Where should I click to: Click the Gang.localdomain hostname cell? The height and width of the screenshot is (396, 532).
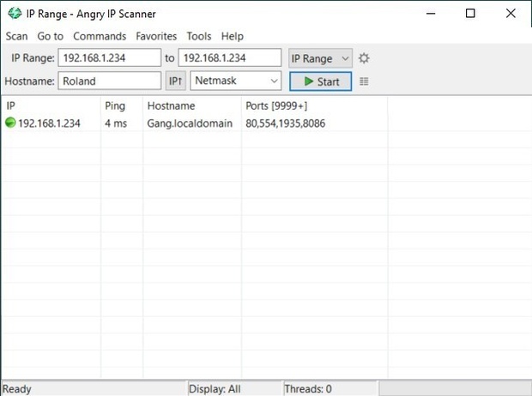(190, 123)
